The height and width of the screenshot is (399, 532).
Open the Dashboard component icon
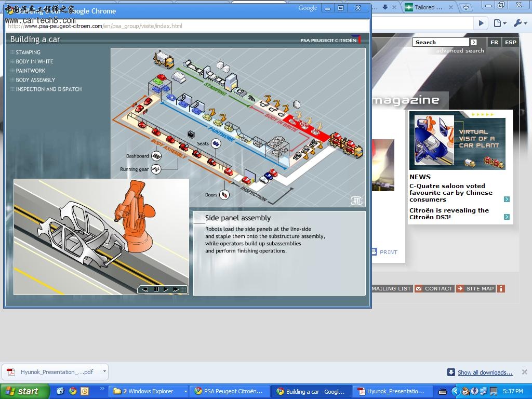coord(156,156)
